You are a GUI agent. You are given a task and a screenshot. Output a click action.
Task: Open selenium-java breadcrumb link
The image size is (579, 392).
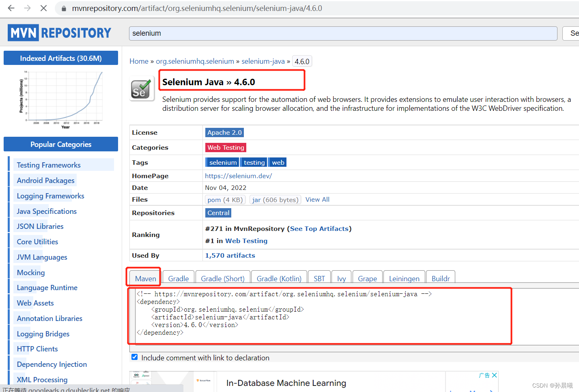coord(263,61)
